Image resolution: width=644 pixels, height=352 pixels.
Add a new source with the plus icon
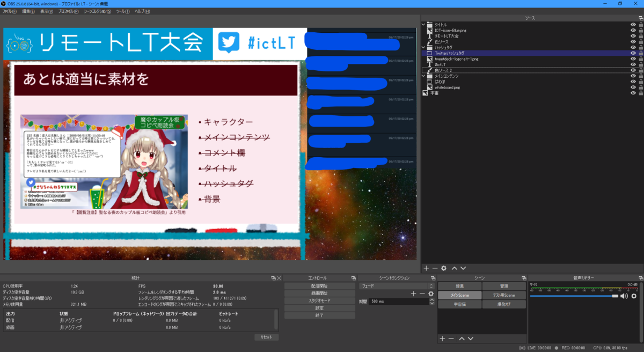[425, 268]
